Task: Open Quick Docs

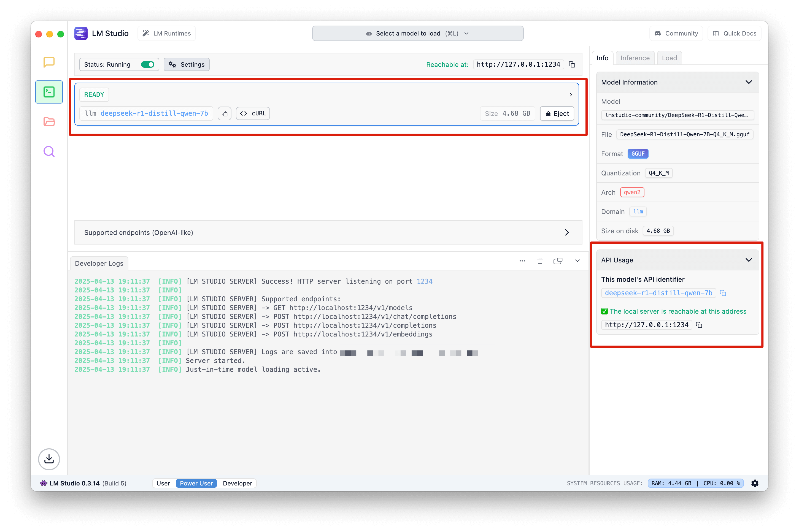Action: pos(735,33)
